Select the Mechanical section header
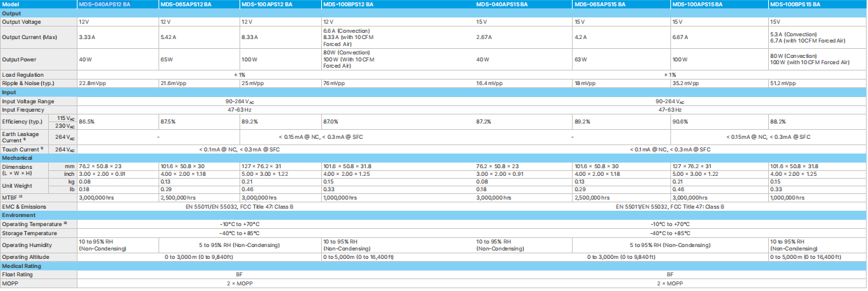 17,158
